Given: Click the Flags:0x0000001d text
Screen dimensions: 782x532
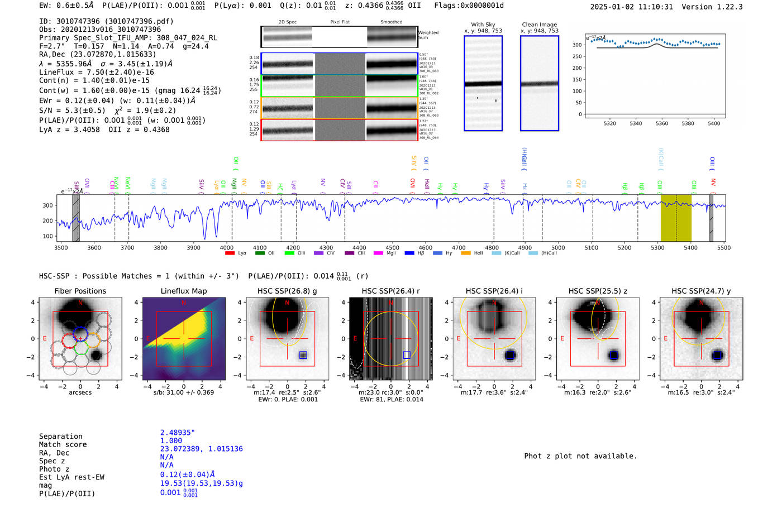Looking at the screenshot, I should coord(469,6).
